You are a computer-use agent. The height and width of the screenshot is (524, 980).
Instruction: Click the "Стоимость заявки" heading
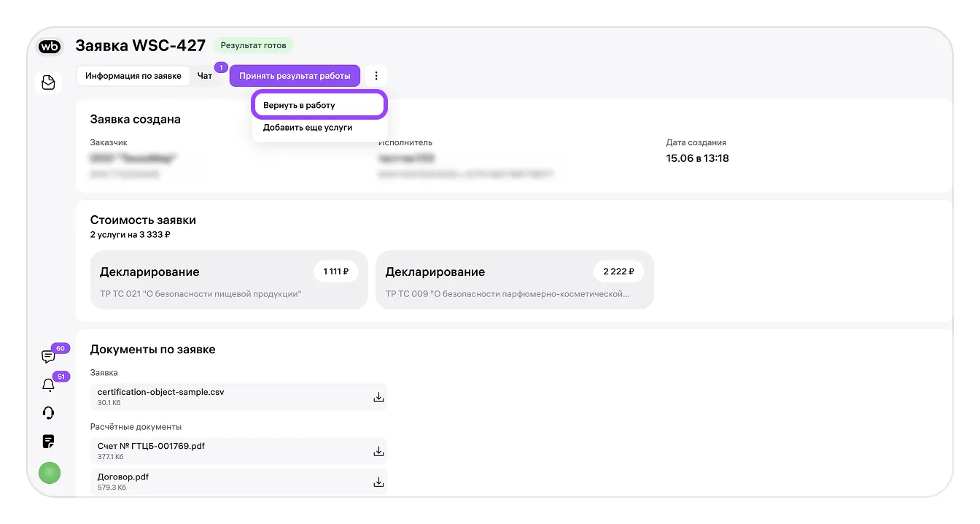tap(143, 220)
